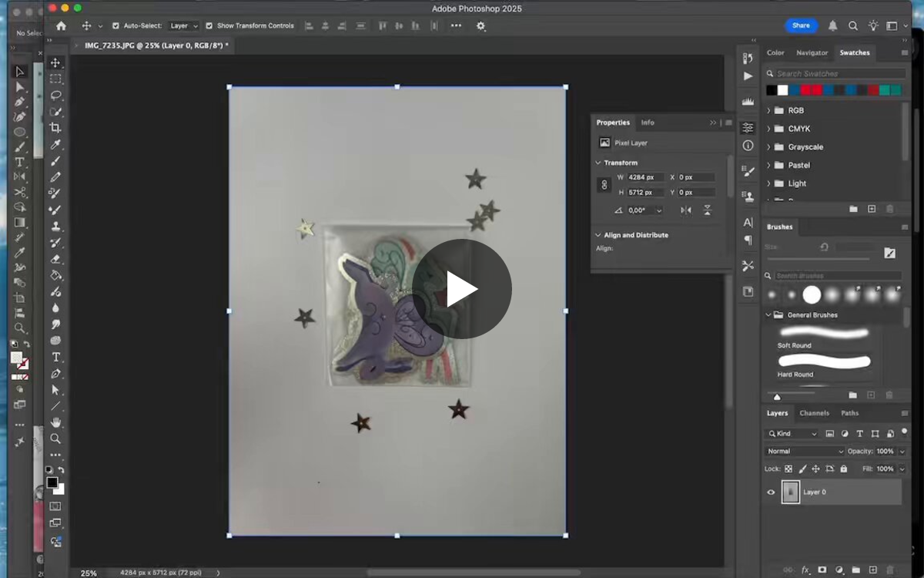Activate the Zoom tool magnifier
924x578 pixels.
tap(55, 439)
